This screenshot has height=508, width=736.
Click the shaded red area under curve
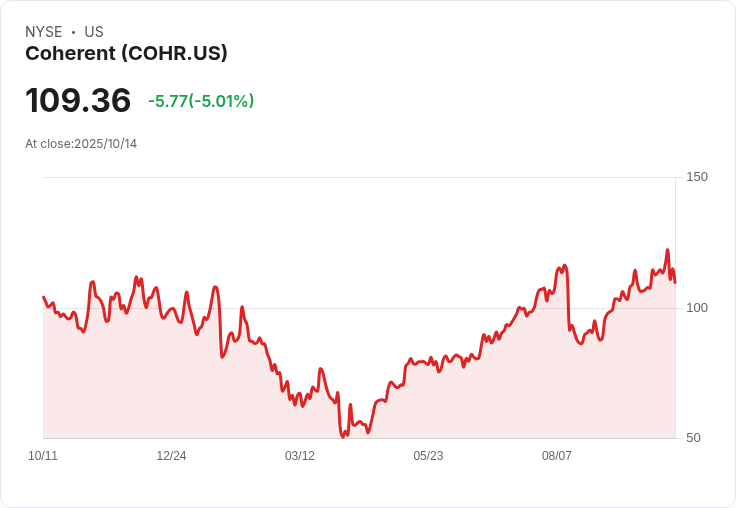359,376
